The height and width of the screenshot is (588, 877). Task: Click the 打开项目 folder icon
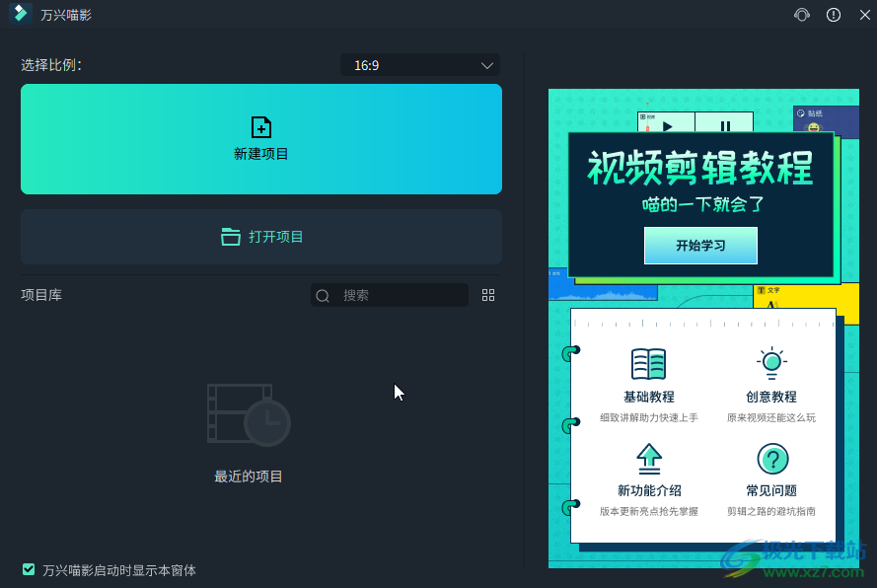click(231, 237)
